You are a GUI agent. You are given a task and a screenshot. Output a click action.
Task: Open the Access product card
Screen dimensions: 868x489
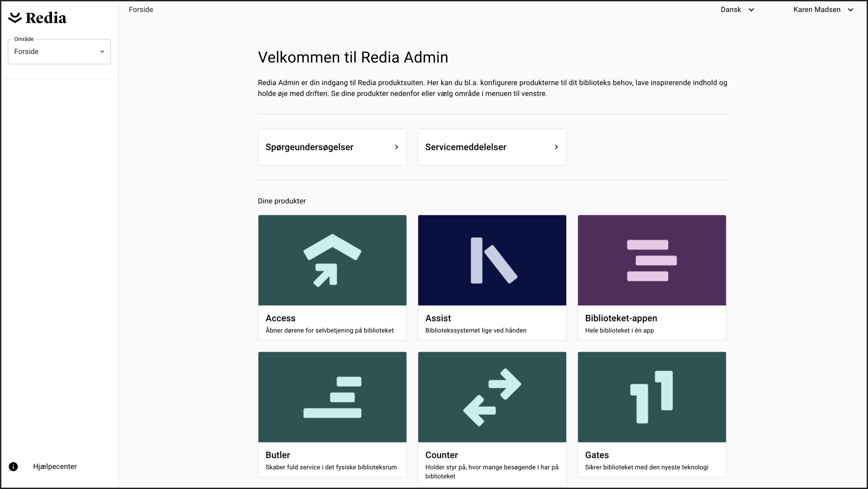pyautogui.click(x=332, y=278)
